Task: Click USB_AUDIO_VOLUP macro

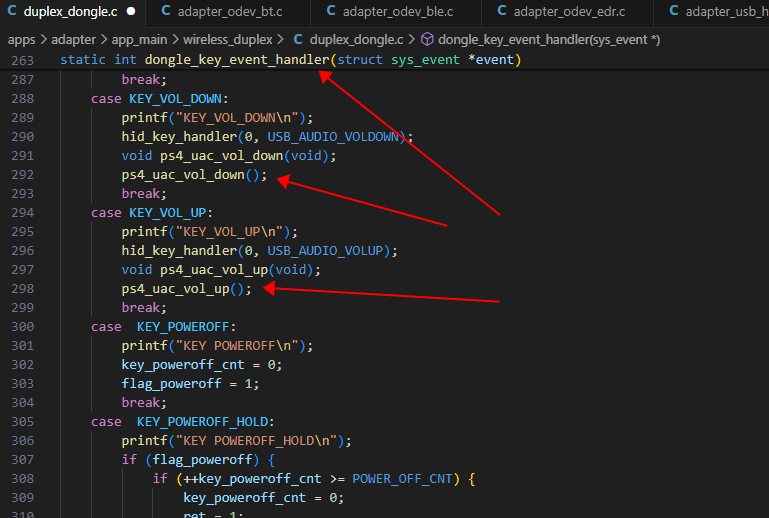Action: click(x=325, y=251)
